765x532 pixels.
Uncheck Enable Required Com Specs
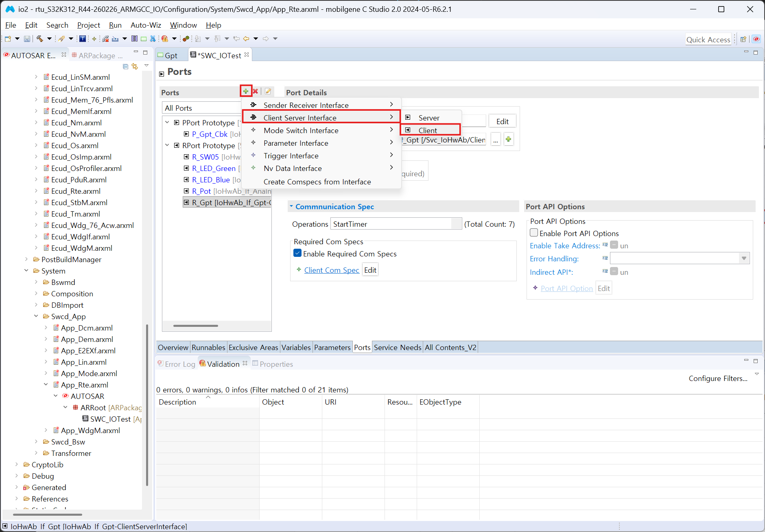(297, 253)
